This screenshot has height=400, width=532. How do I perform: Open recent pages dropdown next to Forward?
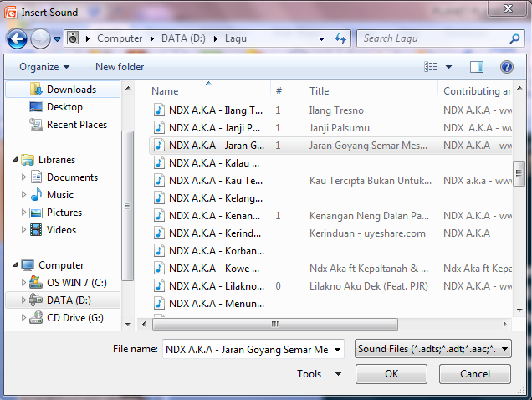58,39
